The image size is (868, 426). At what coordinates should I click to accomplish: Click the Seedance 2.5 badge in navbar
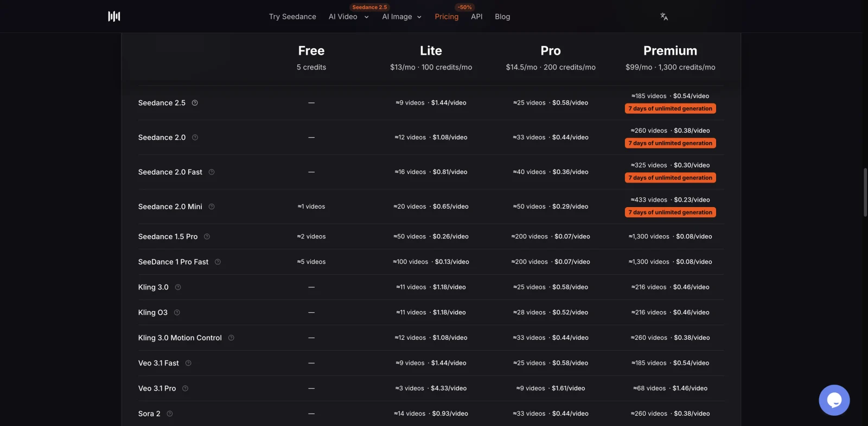369,7
